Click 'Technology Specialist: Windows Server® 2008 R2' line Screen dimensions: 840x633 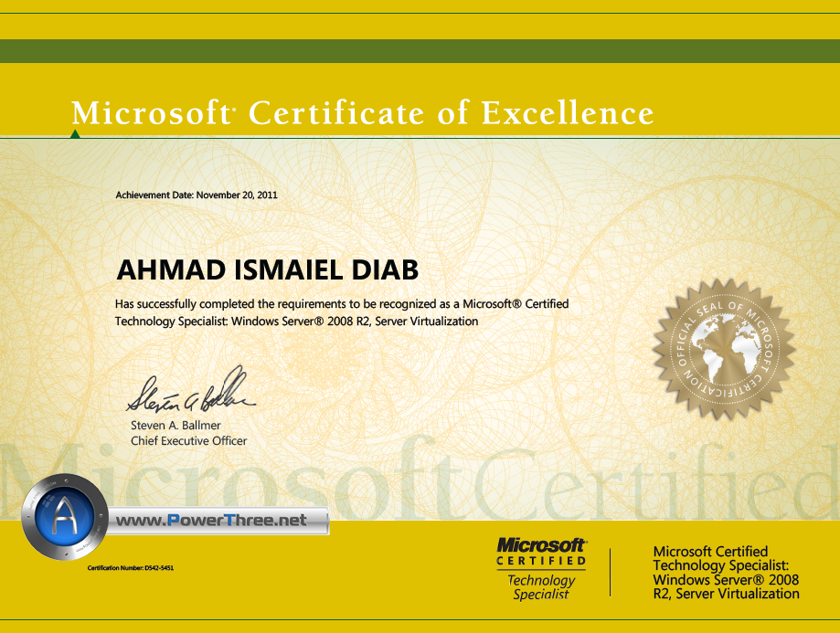tap(296, 322)
